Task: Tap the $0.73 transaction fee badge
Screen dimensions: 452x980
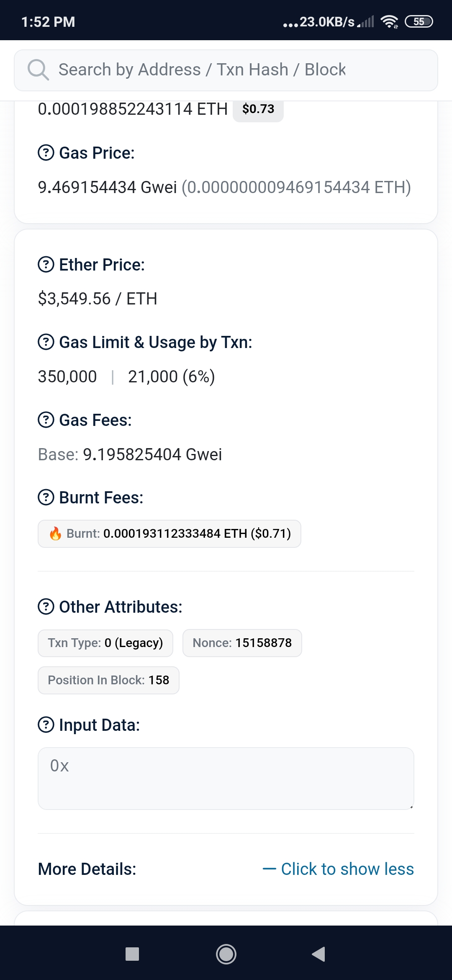Action: (x=258, y=110)
